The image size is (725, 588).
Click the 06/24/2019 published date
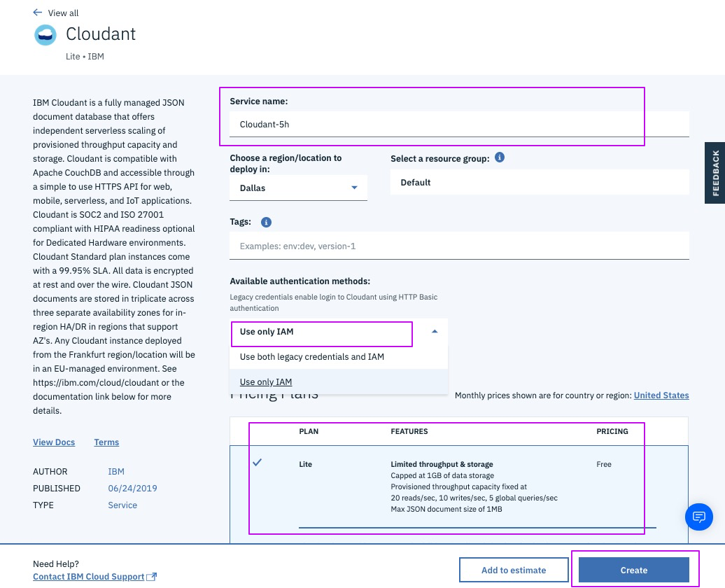132,488
